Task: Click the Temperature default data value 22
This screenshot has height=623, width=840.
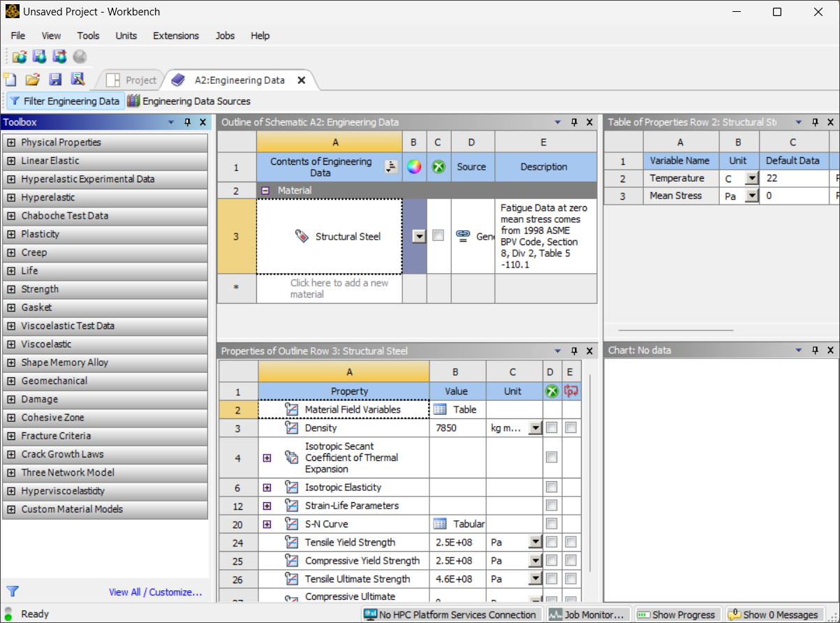Action: pyautogui.click(x=794, y=178)
